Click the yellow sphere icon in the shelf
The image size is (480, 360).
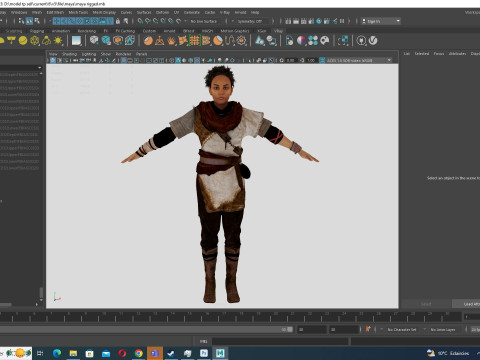click(x=23, y=41)
